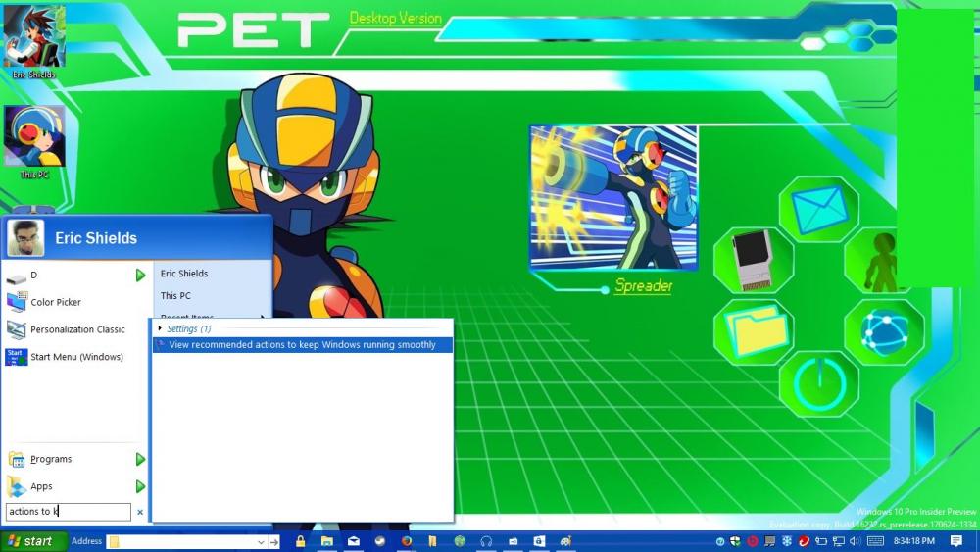Screen dimensions: 980x552
Task: Select Color Picker in the start menu
Action: click(x=56, y=303)
